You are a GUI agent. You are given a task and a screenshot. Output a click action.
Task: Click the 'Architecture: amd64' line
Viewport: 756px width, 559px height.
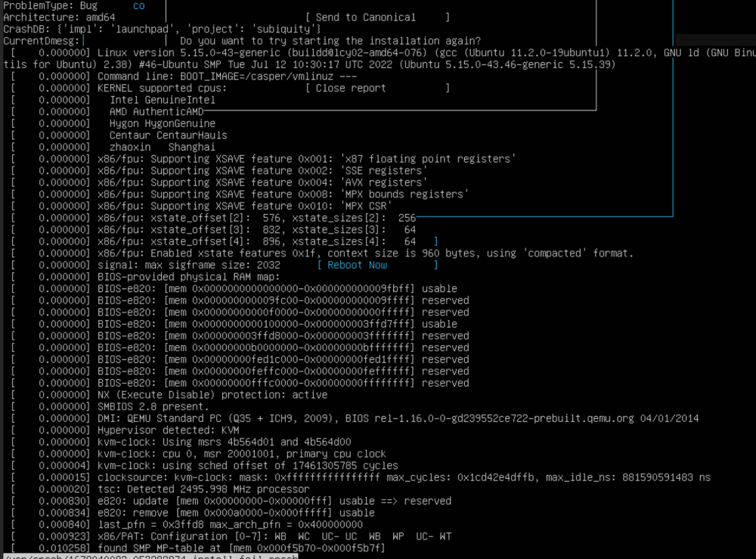pyautogui.click(x=59, y=17)
